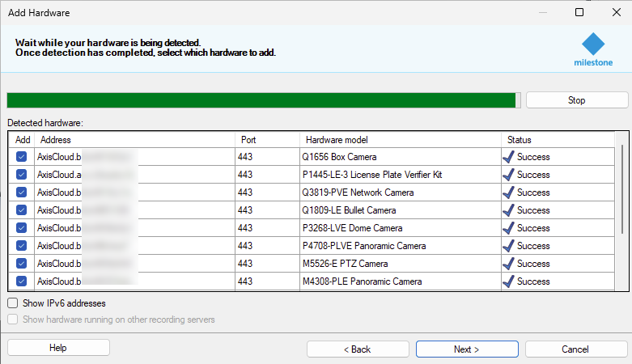Enable Show IPv6 addresses checkbox
The width and height of the screenshot is (632, 364).
13,303
